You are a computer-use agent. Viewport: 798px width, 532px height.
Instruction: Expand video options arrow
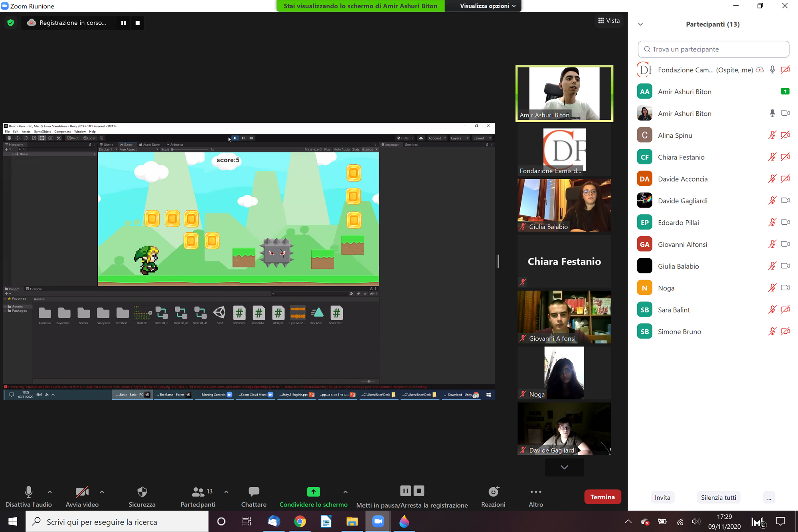[102, 492]
